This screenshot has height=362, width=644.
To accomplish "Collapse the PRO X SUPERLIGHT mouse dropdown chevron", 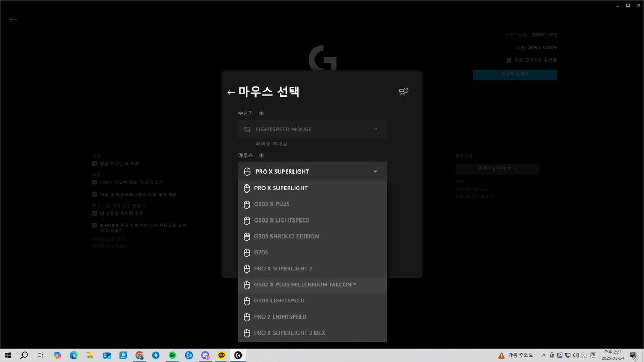I will [375, 172].
